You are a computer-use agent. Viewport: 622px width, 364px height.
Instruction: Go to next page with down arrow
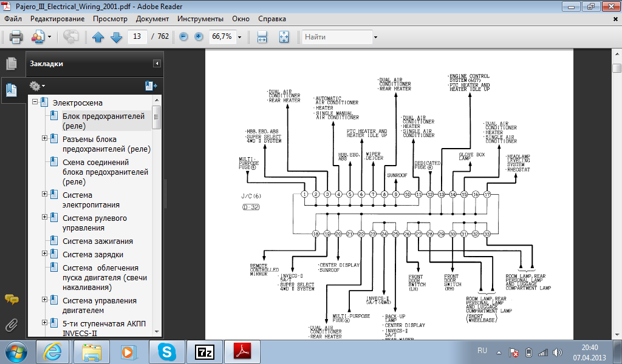coord(116,37)
